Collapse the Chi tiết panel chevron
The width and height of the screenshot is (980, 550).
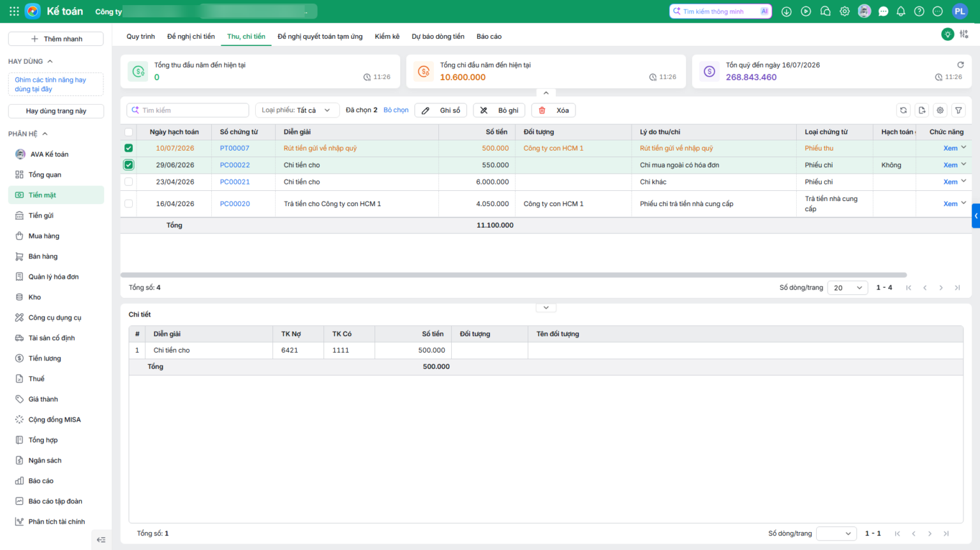click(546, 308)
